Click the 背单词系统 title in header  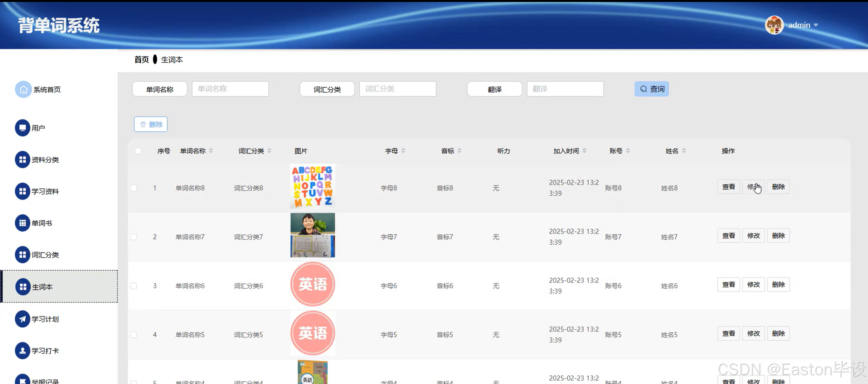coord(59,25)
